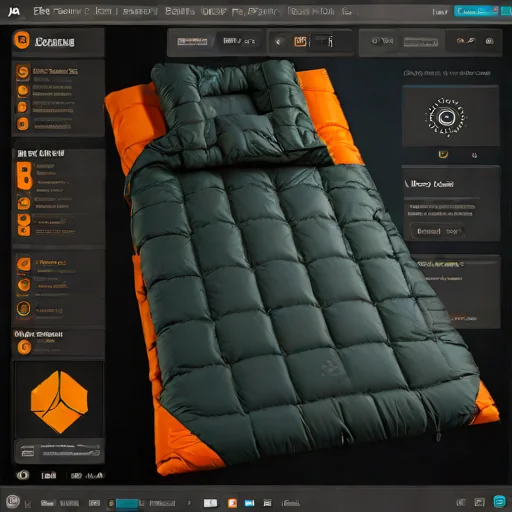This screenshot has height=512, width=512.
Task: Click the camera icon at the top toolbar's right end
Action: click(489, 41)
